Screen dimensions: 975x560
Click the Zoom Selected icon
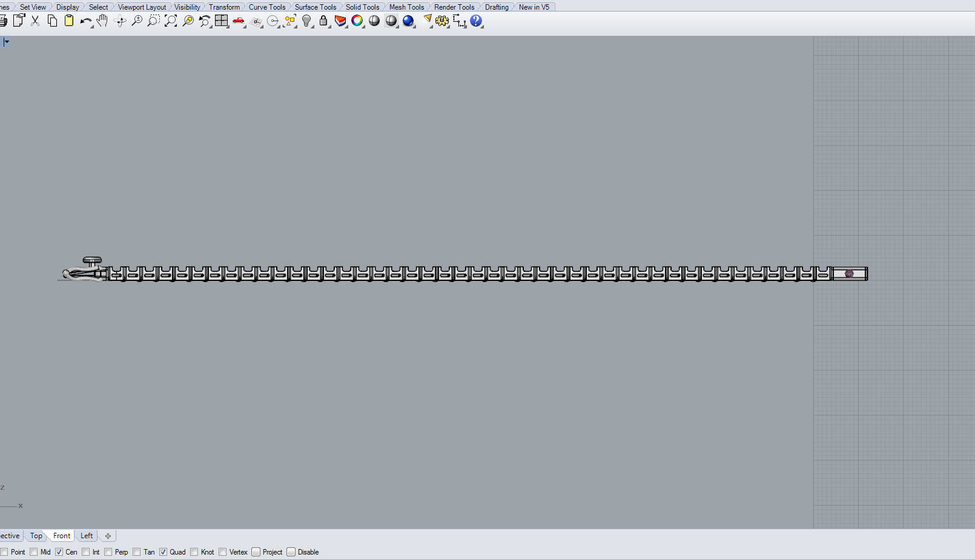[x=188, y=21]
